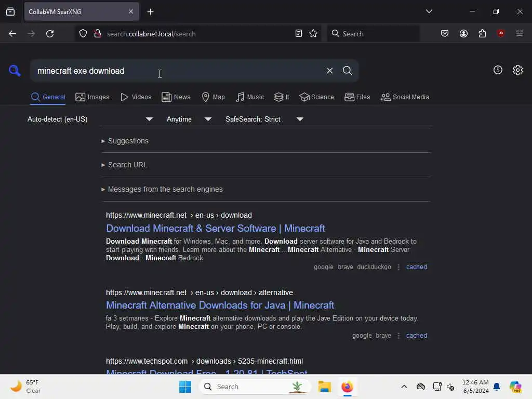Open Firefox account icon

coord(463,33)
